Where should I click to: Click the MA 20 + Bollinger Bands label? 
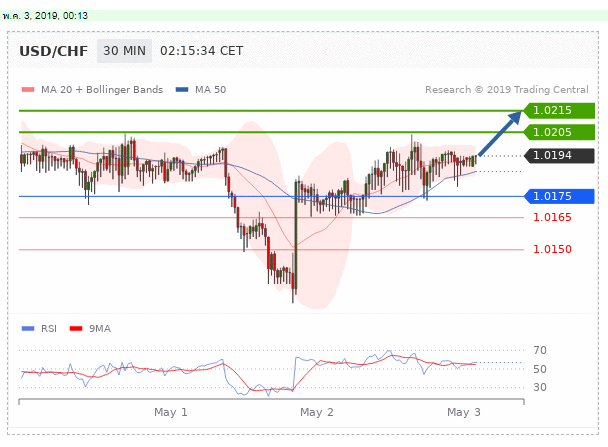pos(102,90)
